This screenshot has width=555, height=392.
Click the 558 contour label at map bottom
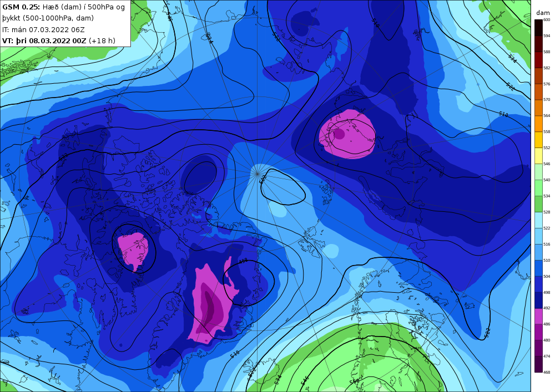pyautogui.click(x=355, y=381)
